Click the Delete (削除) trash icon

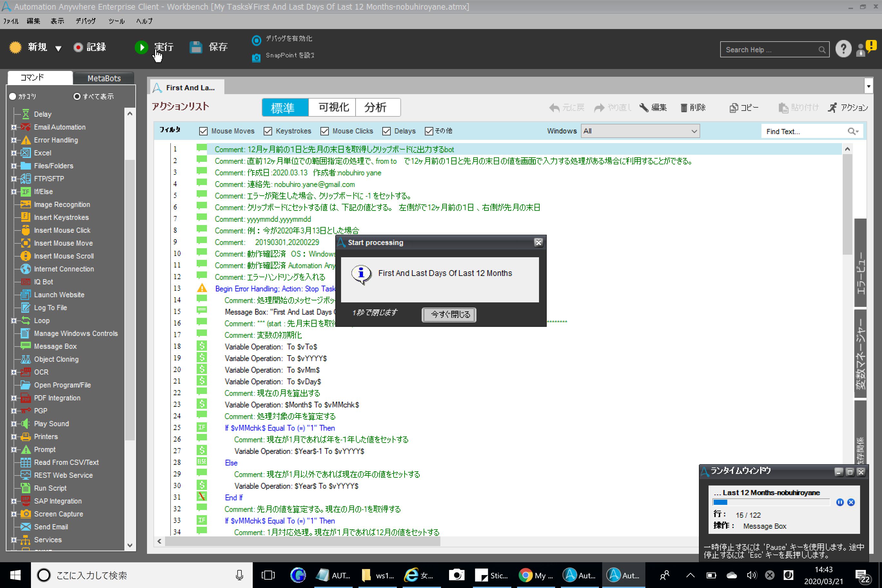coord(684,108)
